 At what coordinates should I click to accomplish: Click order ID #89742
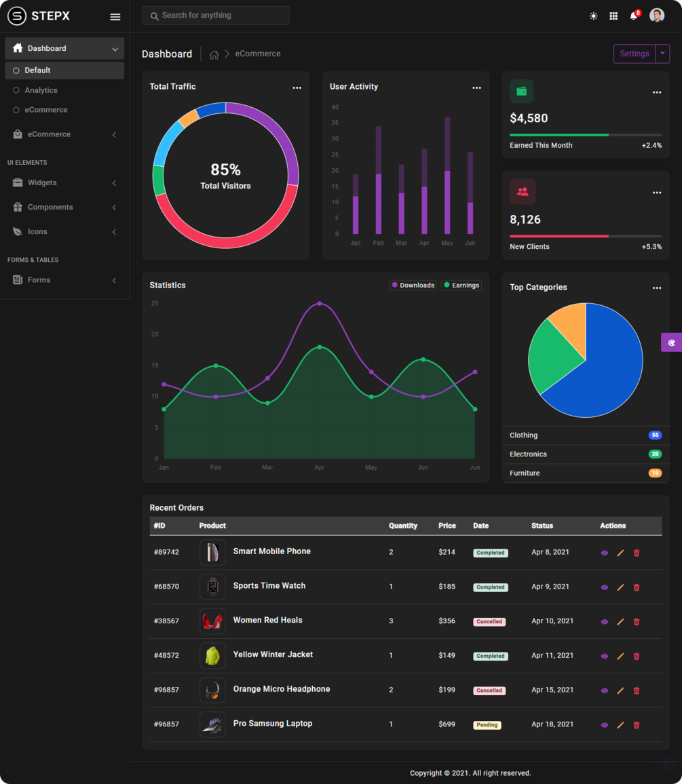click(x=166, y=552)
